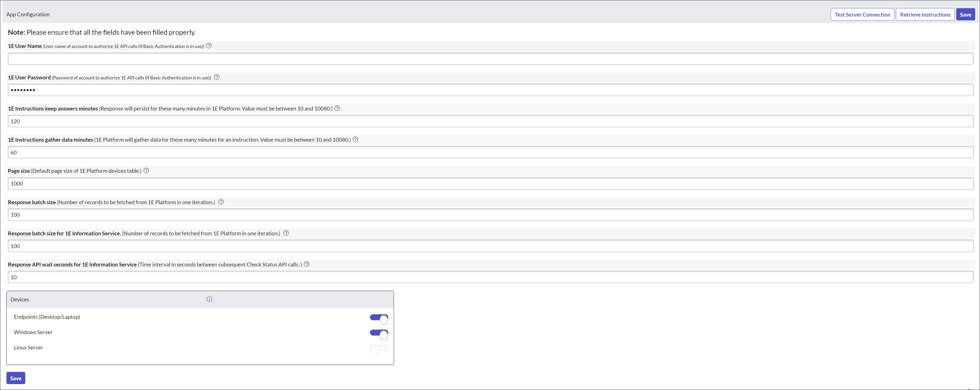Turn off Windows Server toggle
Screen dimensions: 980x390
pos(379,334)
